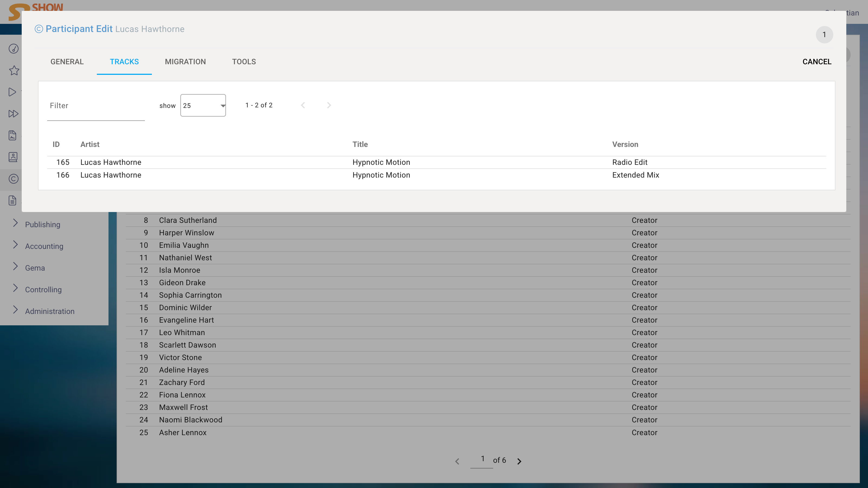
Task: Select the star favorites icon in sidebar
Action: (x=14, y=70)
